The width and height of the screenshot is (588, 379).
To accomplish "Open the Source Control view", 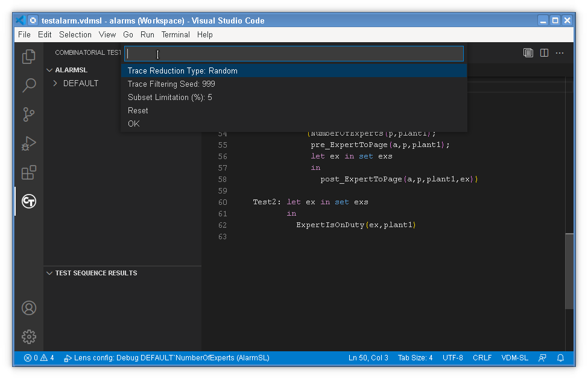I will (28, 114).
